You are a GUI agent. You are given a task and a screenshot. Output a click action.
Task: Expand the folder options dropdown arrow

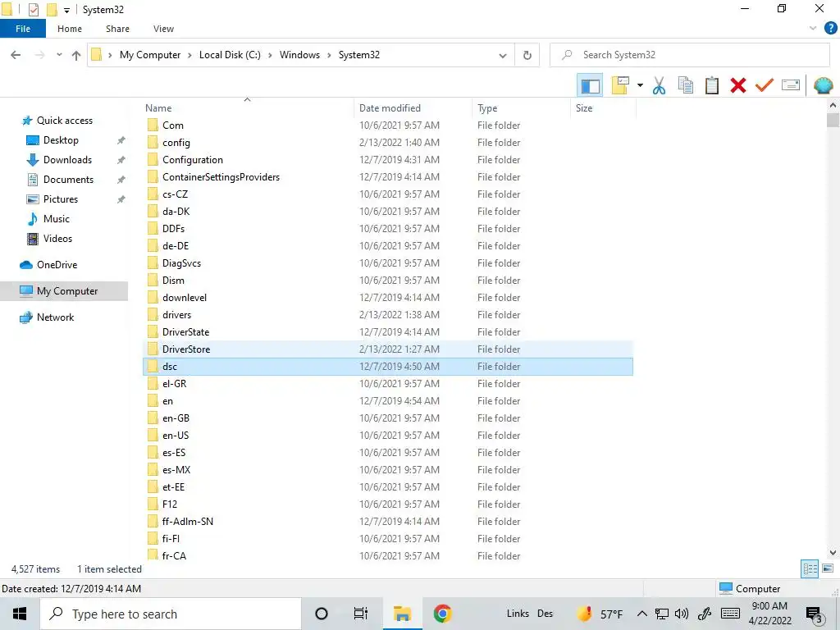(640, 85)
